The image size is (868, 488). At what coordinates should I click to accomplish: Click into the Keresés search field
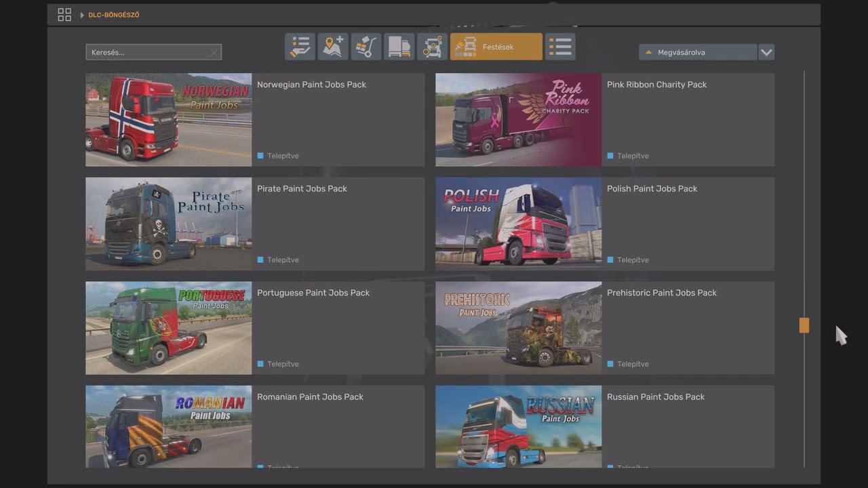click(153, 52)
